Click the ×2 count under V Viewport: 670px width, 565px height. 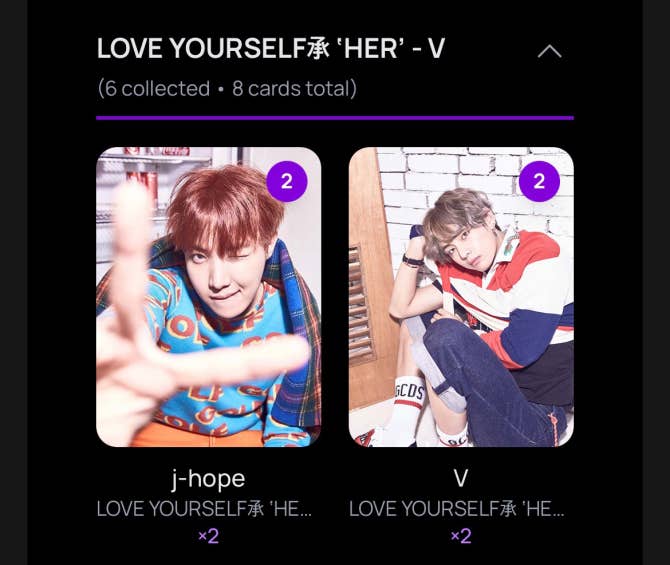click(x=461, y=536)
